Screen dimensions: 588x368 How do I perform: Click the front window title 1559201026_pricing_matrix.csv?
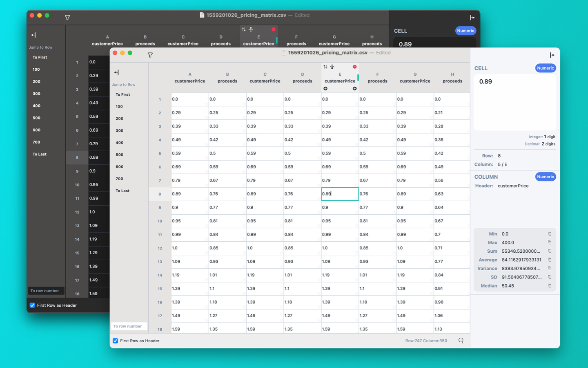coord(327,53)
